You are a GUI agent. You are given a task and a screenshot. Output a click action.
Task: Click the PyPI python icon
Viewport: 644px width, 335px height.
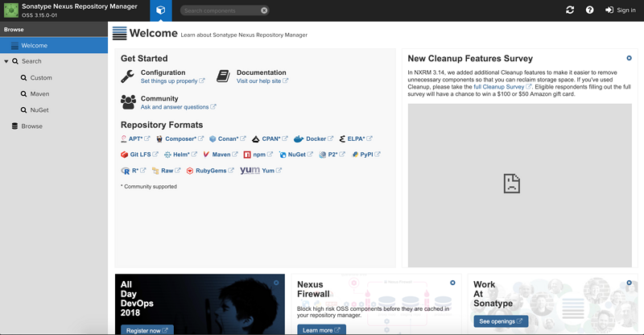coord(355,155)
